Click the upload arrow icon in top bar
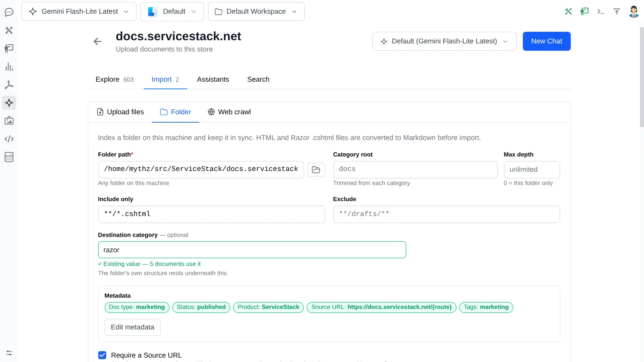This screenshot has height=362, width=644. point(617,11)
